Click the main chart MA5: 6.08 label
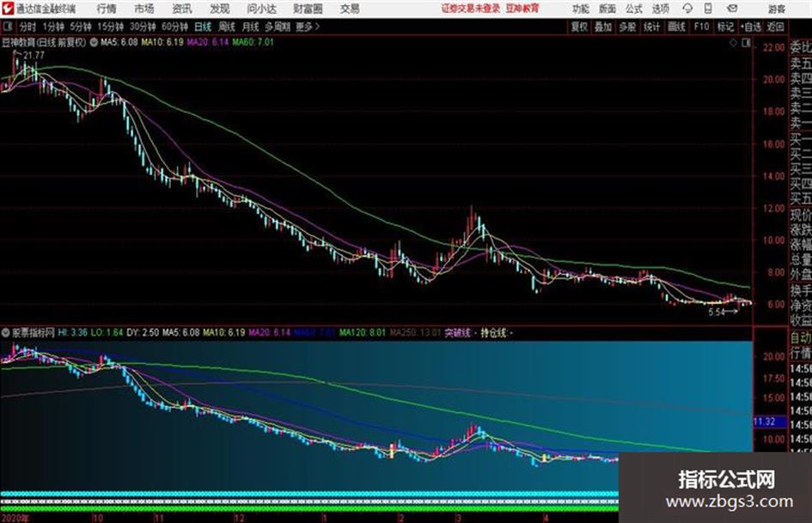This screenshot has width=812, height=523. (x=119, y=42)
